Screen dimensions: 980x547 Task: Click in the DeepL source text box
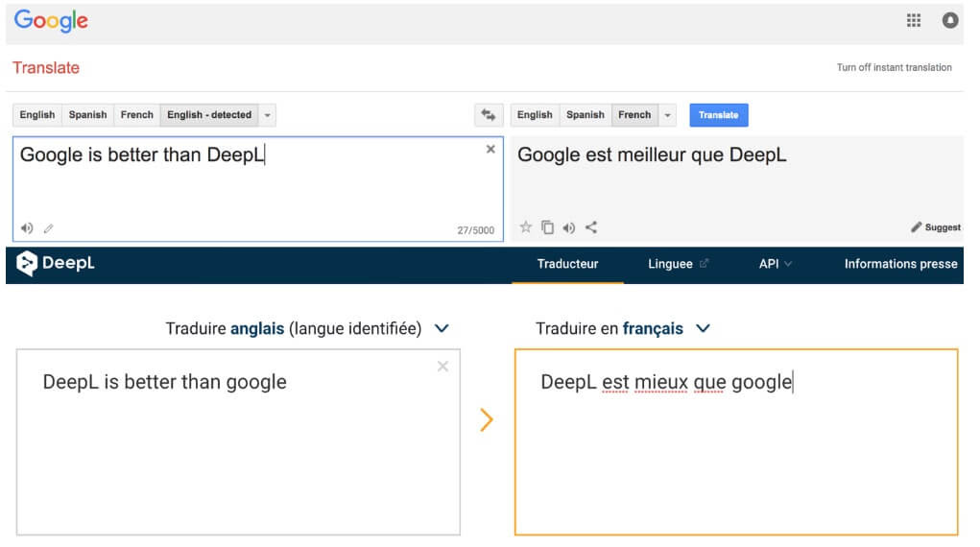(238, 442)
